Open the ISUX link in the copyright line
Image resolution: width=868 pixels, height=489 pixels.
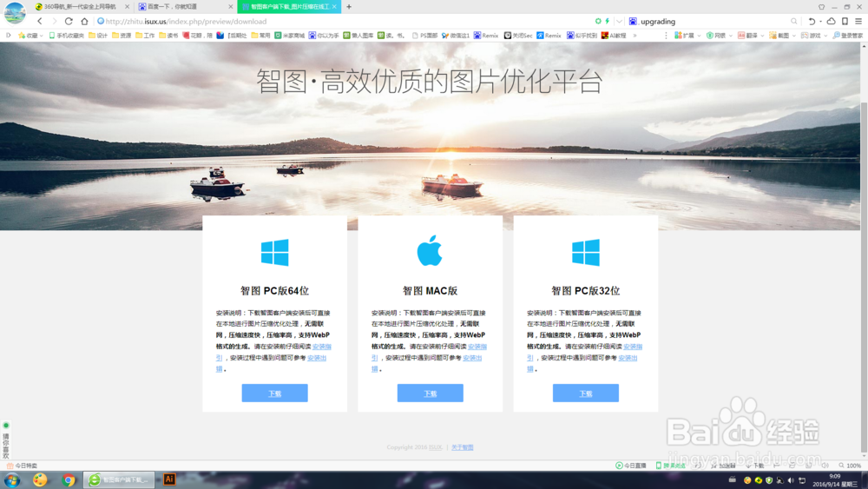435,447
